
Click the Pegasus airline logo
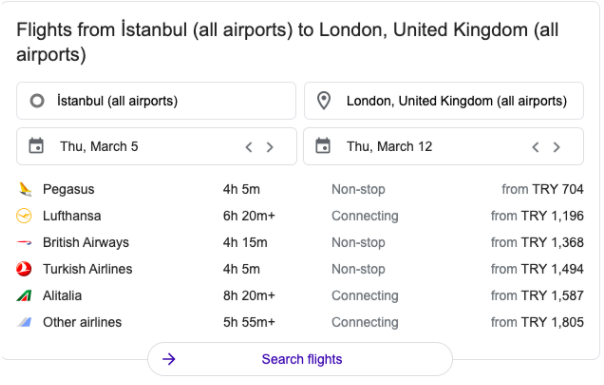[25, 189]
